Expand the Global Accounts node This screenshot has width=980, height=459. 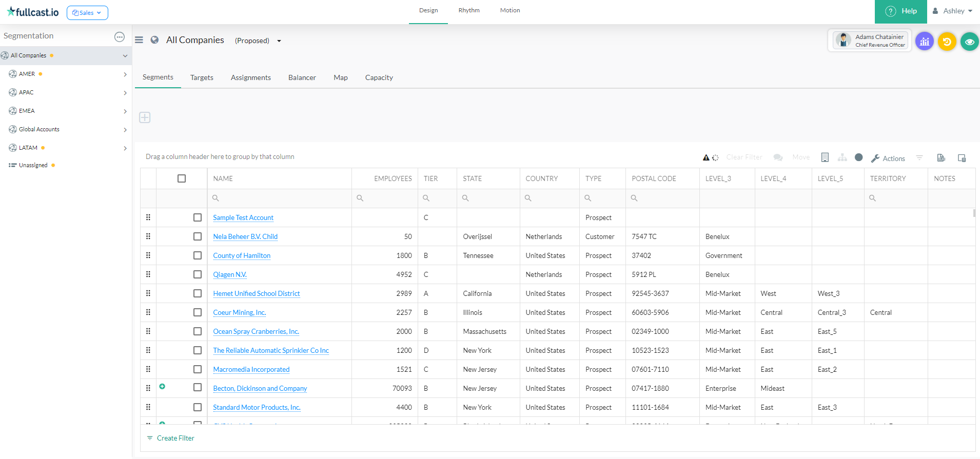[125, 130]
